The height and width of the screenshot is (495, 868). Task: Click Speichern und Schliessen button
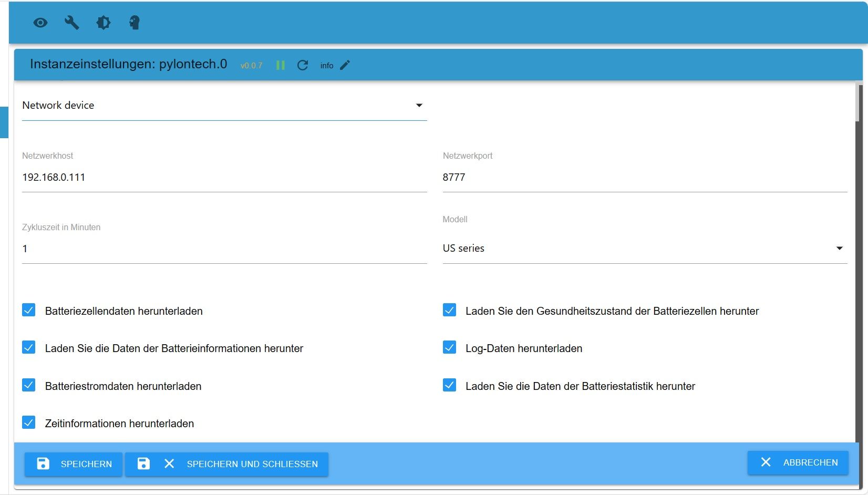tap(227, 464)
